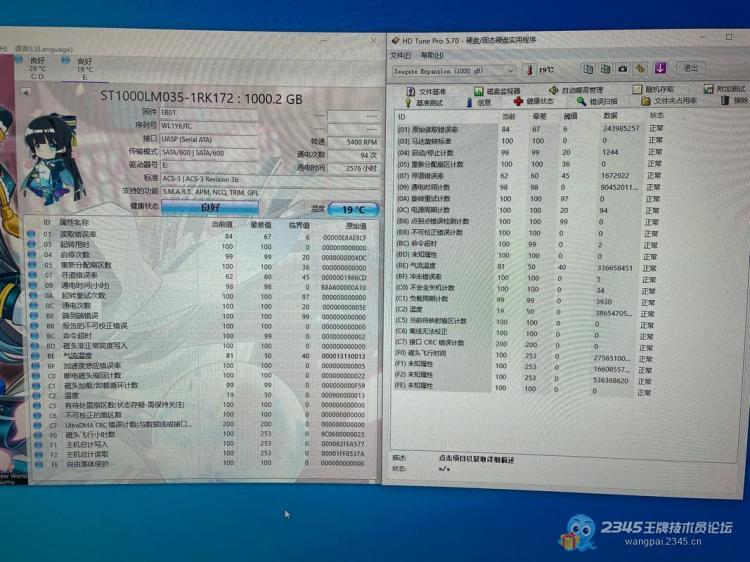Click the copy info icon in HD Tune toolbar

589,69
